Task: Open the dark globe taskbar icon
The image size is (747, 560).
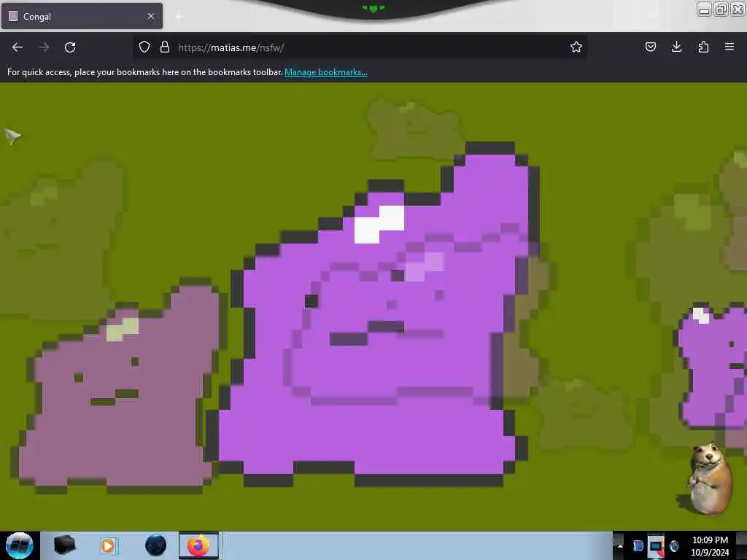Action: coord(155,545)
